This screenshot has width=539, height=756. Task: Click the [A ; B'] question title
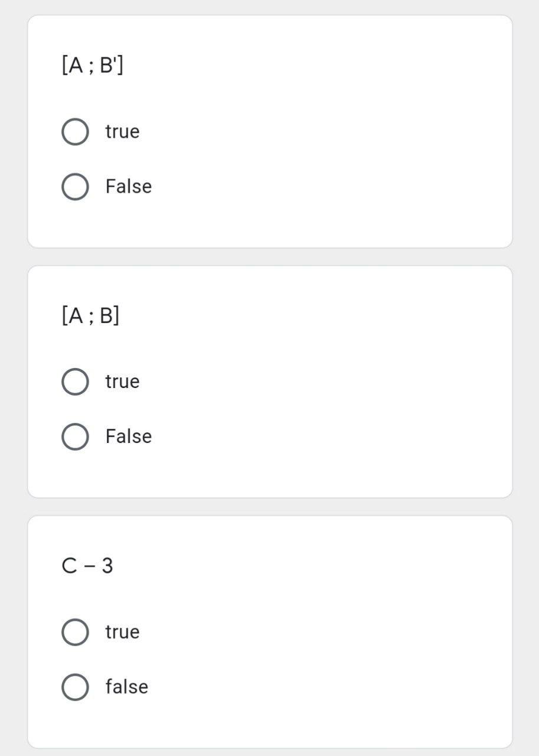[x=92, y=65]
